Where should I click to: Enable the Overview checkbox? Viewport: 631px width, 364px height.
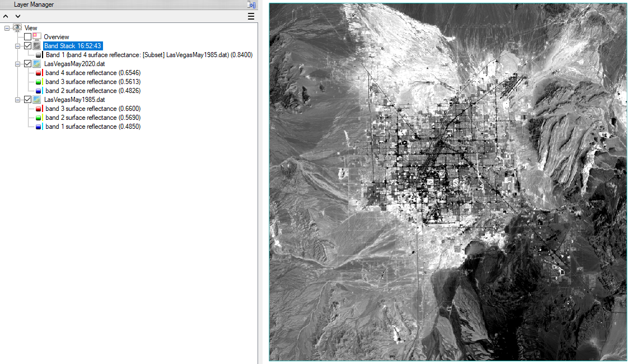[x=27, y=37]
